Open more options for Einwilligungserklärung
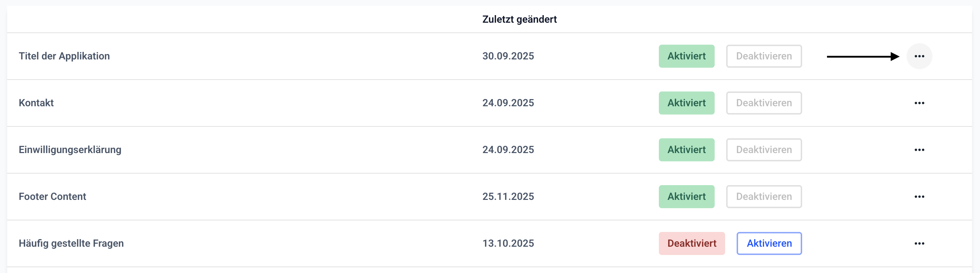This screenshot has height=273, width=980. tap(919, 150)
